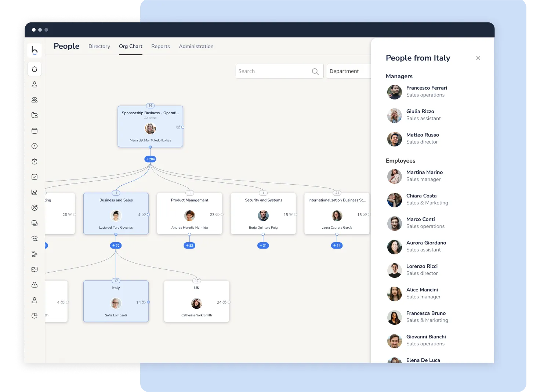Go to the Reports tab

point(160,47)
